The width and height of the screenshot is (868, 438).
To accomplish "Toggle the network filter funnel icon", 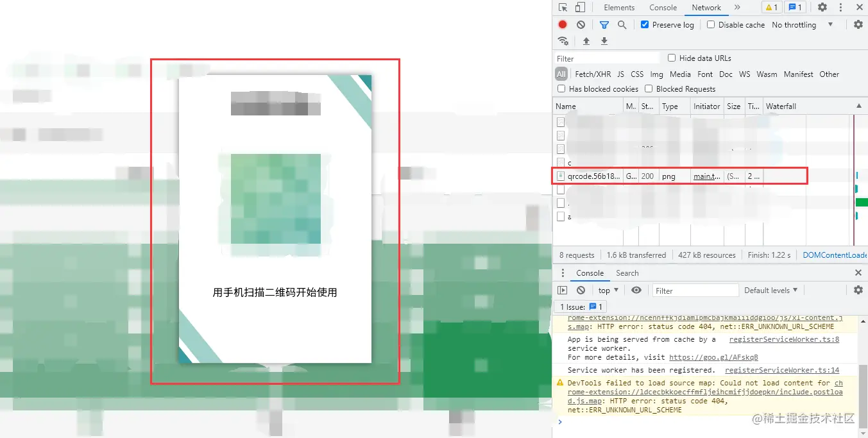I will click(x=604, y=24).
